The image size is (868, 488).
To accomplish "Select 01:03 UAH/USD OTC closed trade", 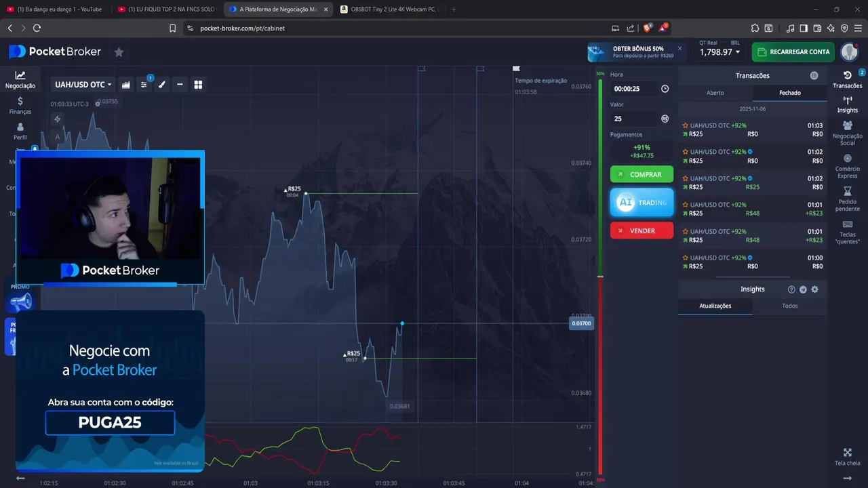I will click(753, 129).
